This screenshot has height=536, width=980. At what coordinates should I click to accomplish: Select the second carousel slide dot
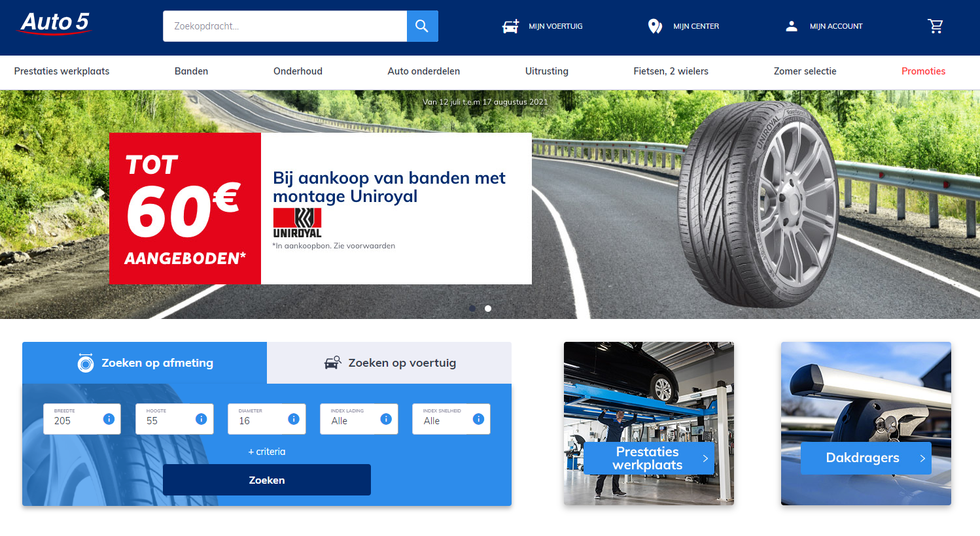[488, 309]
